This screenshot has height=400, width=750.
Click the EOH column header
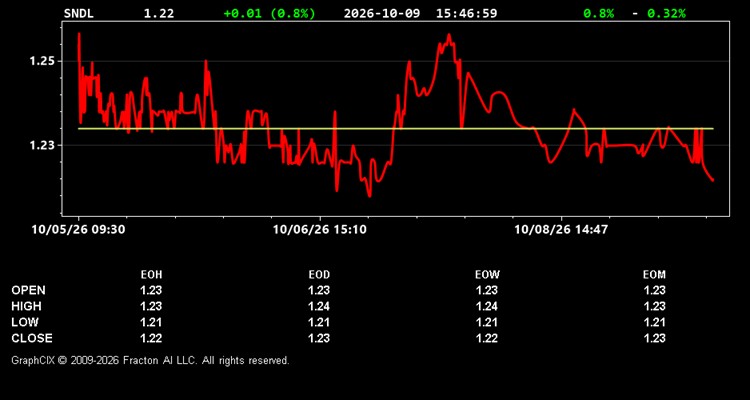point(151,275)
